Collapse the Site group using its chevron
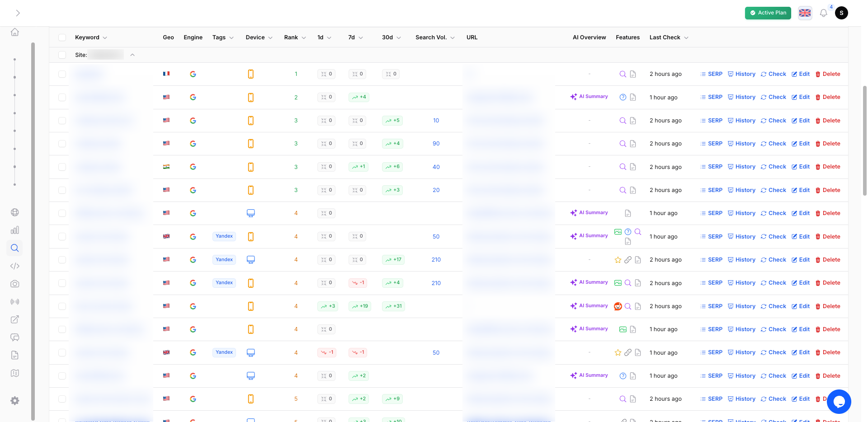 132,55
